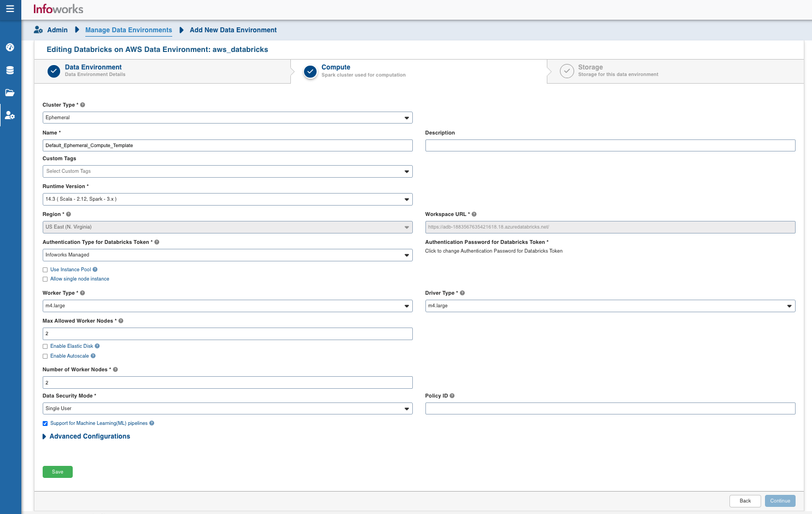The height and width of the screenshot is (514, 812).
Task: Open the dashboard gauge sidebar icon
Action: [x=10, y=47]
